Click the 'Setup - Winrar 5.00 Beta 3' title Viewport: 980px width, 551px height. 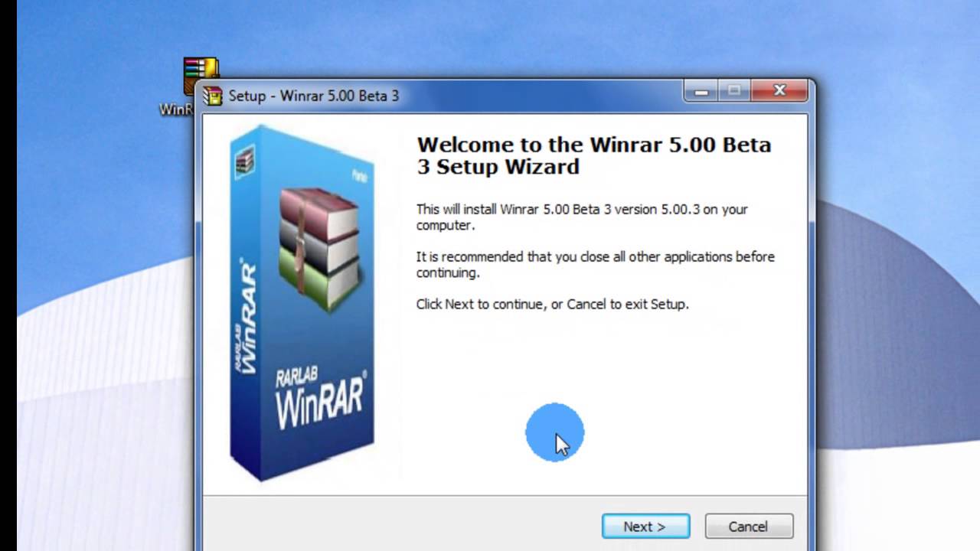[314, 96]
